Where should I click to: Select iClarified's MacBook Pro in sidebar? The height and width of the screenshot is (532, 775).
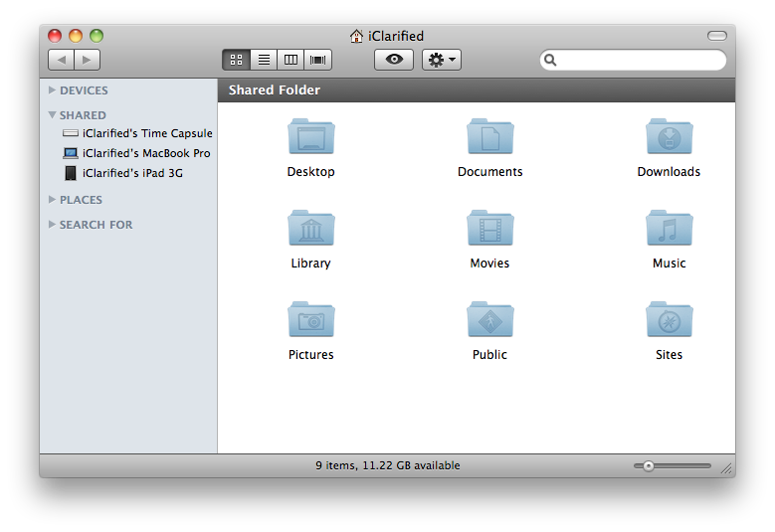click(x=145, y=153)
